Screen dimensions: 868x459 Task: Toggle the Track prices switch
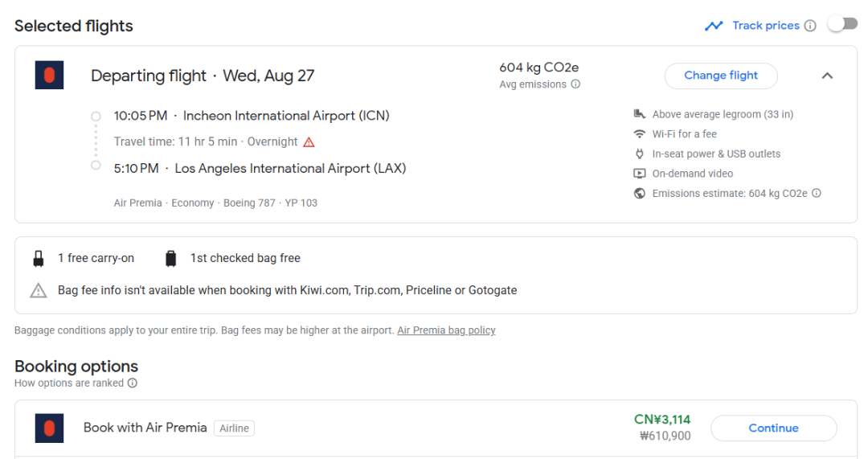(x=843, y=25)
